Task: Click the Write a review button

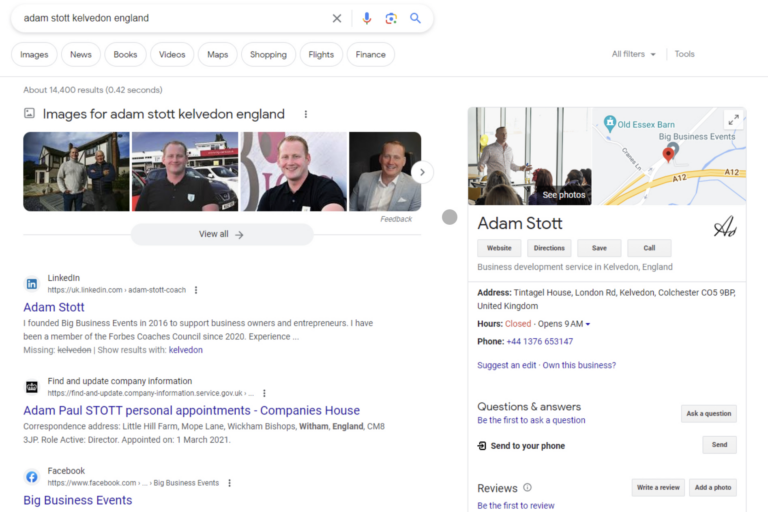Action: pos(658,488)
